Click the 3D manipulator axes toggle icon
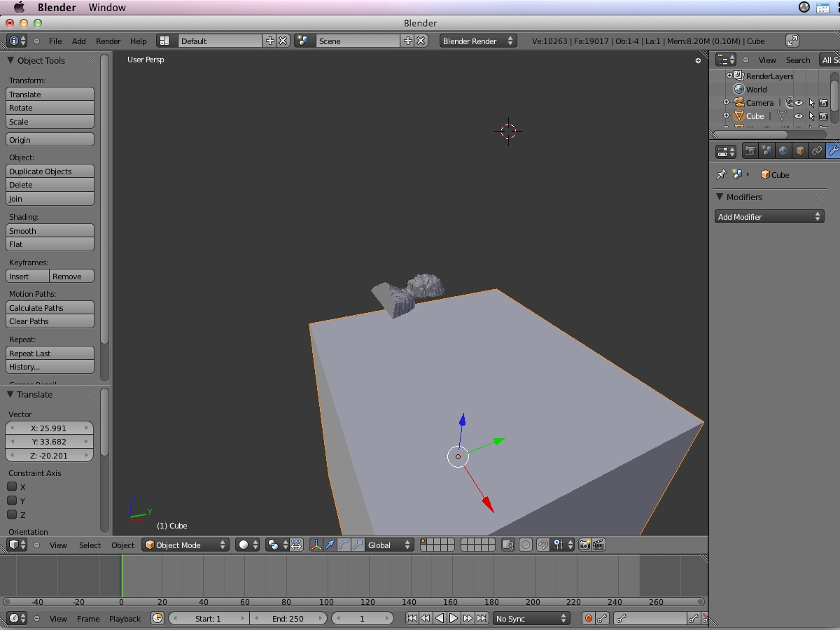 coord(316,545)
